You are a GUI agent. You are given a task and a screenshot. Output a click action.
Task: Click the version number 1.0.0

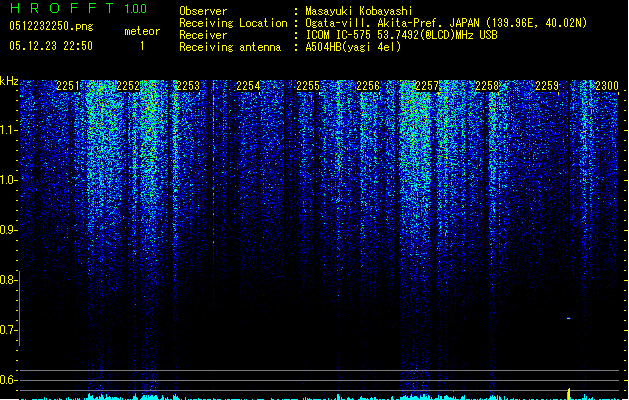135,8
